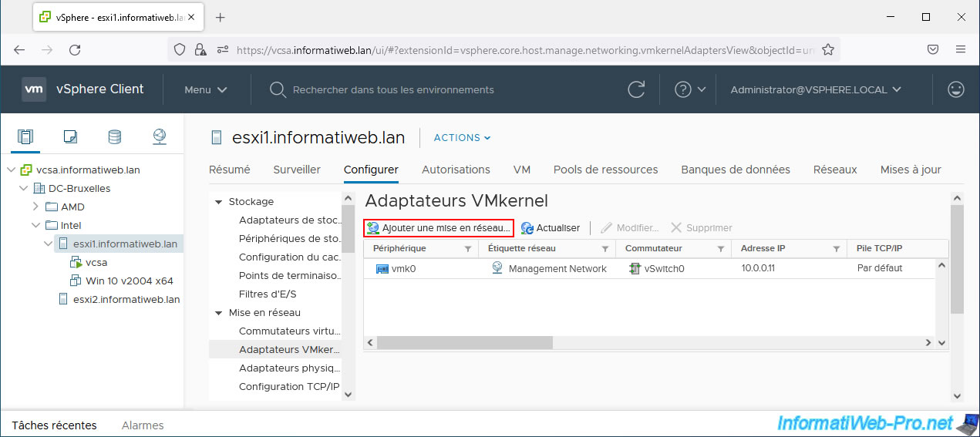Viewport: 980px width, 437px height.
Task: Click the global search field
Action: (x=393, y=89)
